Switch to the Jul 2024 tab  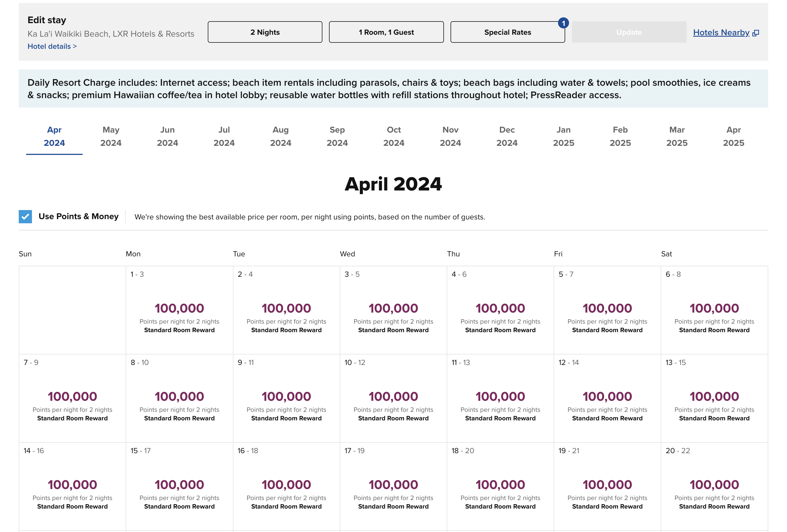224,136
